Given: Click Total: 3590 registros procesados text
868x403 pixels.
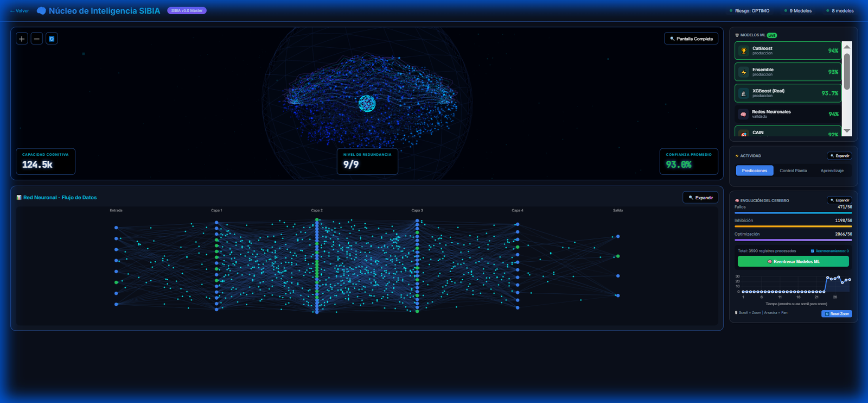Looking at the screenshot, I should 767,251.
